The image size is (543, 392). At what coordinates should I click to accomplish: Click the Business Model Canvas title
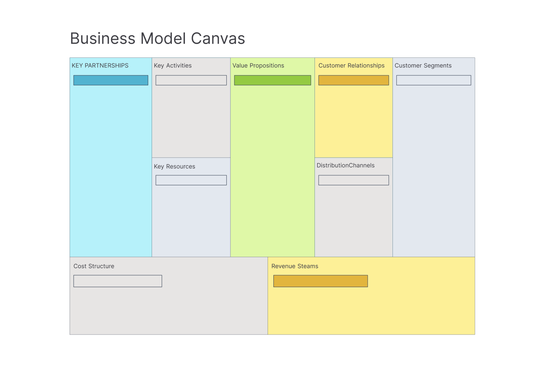pos(157,39)
